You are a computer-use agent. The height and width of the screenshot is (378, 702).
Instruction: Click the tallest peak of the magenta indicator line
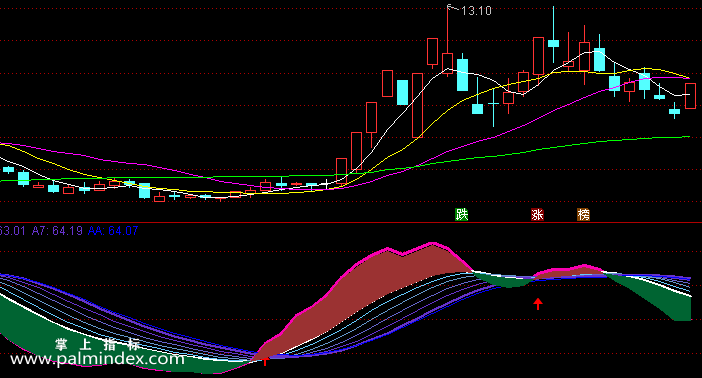click(432, 243)
